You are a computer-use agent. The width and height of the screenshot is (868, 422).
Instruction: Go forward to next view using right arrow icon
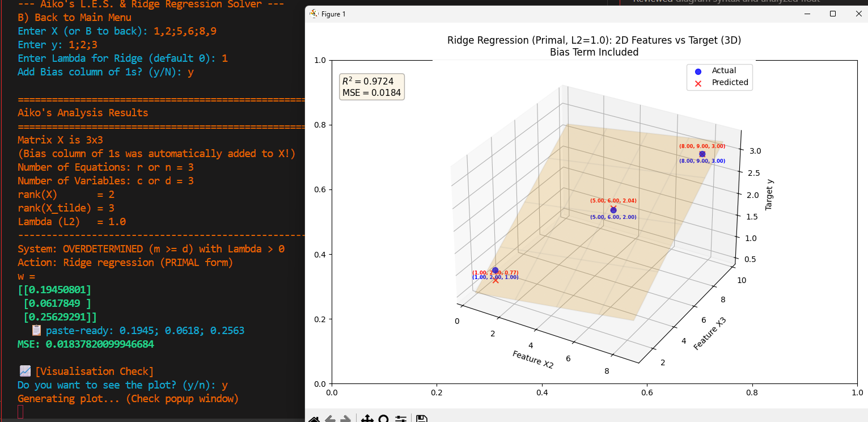(346, 419)
